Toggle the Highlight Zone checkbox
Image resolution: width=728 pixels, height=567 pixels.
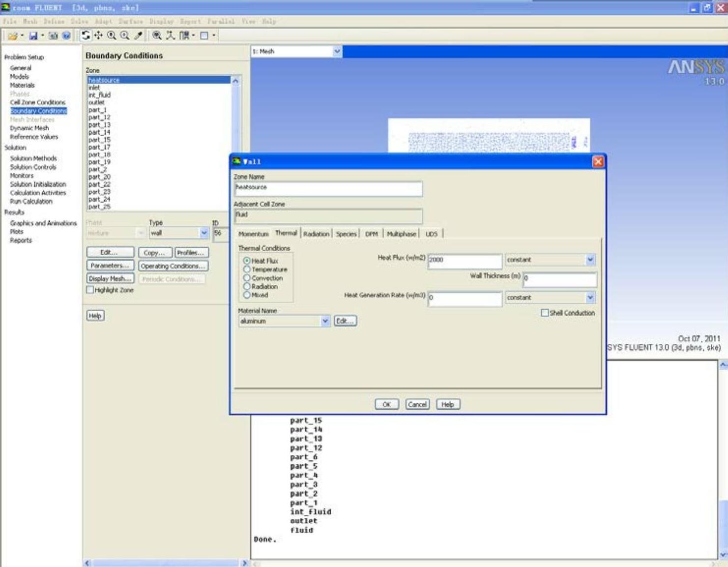click(x=90, y=290)
